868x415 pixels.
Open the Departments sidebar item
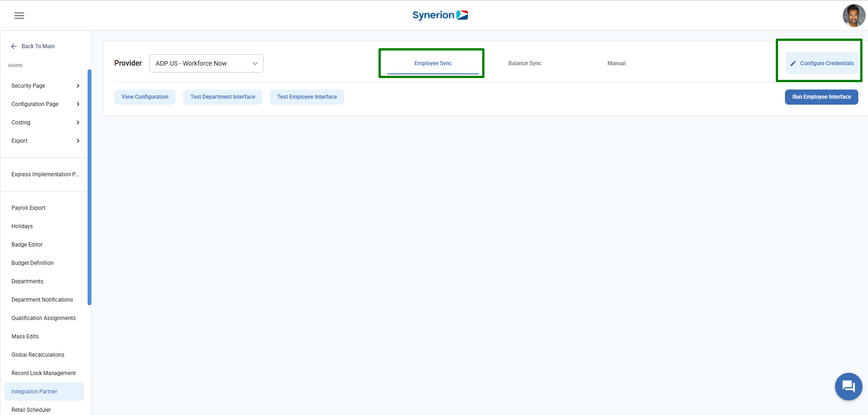(x=44, y=281)
